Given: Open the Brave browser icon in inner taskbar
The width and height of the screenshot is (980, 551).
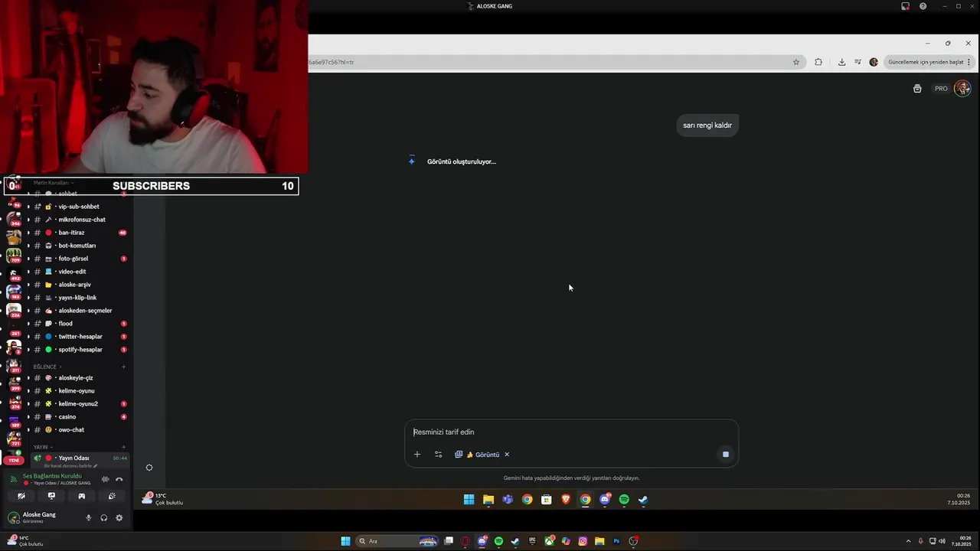Looking at the screenshot, I should coord(566,500).
